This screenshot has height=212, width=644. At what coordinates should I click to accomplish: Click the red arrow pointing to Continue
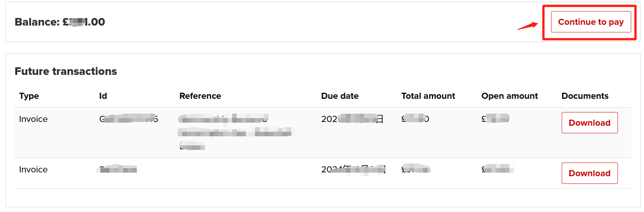[x=528, y=26]
